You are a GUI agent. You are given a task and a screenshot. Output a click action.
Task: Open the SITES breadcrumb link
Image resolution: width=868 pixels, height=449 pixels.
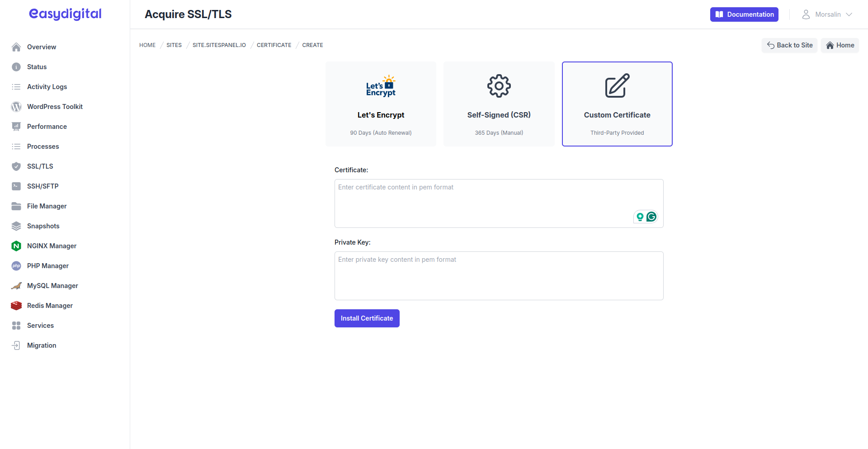pos(174,45)
